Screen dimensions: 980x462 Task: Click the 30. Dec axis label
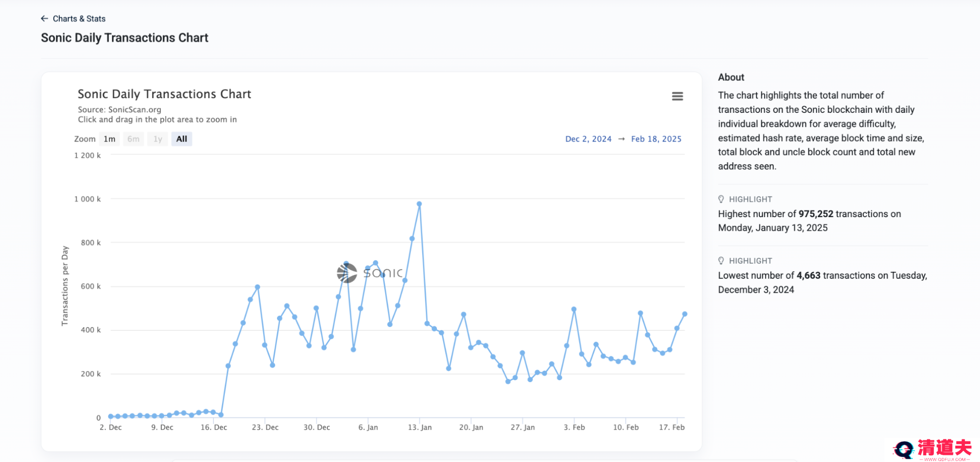[x=317, y=428]
